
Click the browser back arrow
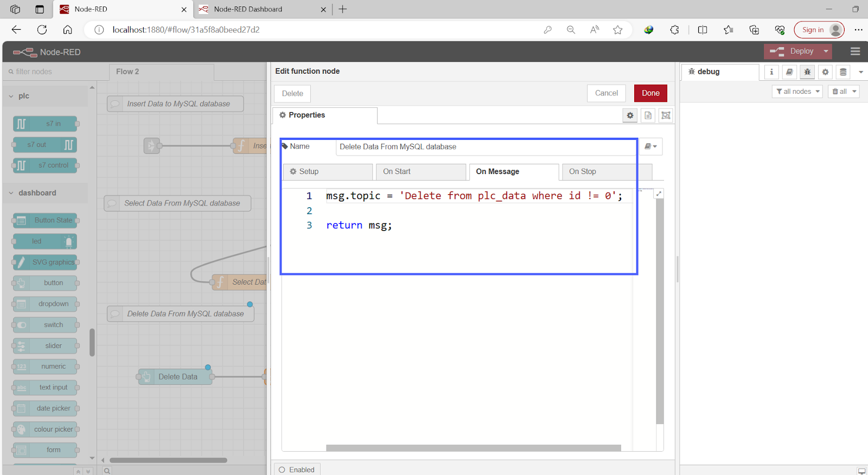pyautogui.click(x=16, y=30)
